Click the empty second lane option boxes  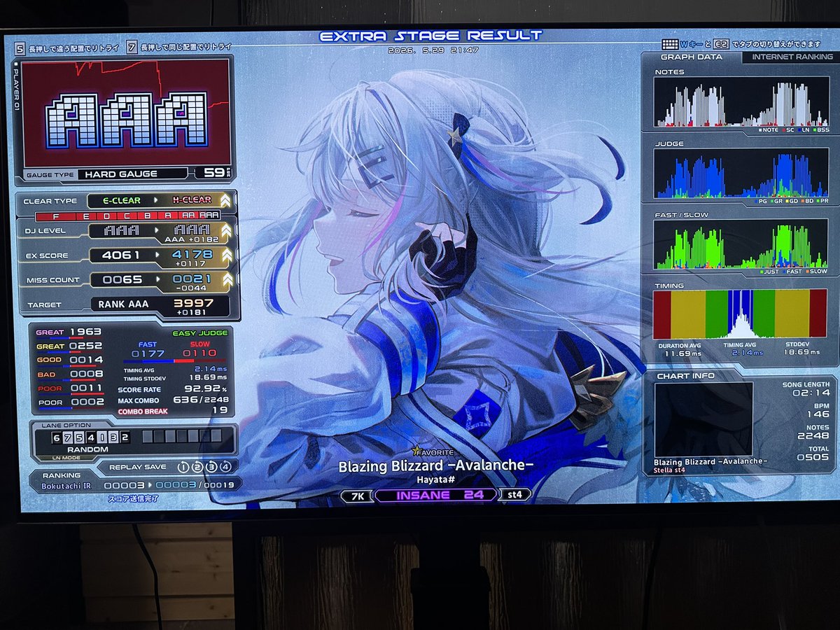(182, 436)
